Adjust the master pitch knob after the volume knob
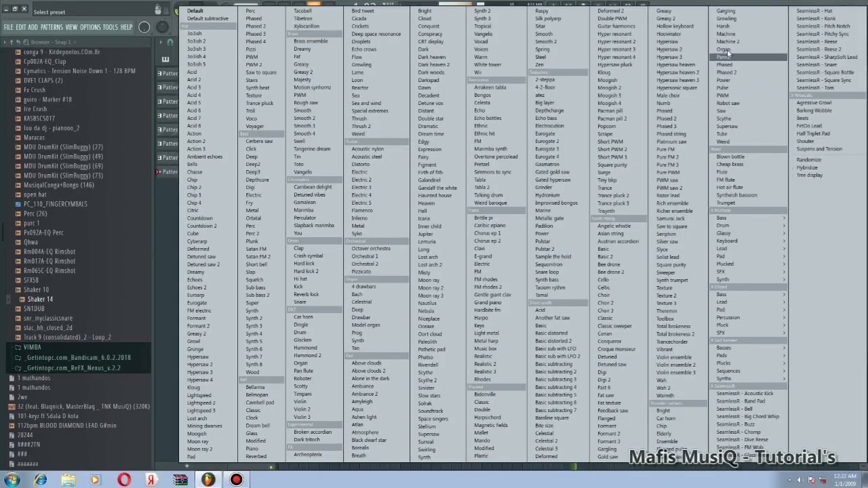This screenshot has height=488, width=868. [x=161, y=27]
